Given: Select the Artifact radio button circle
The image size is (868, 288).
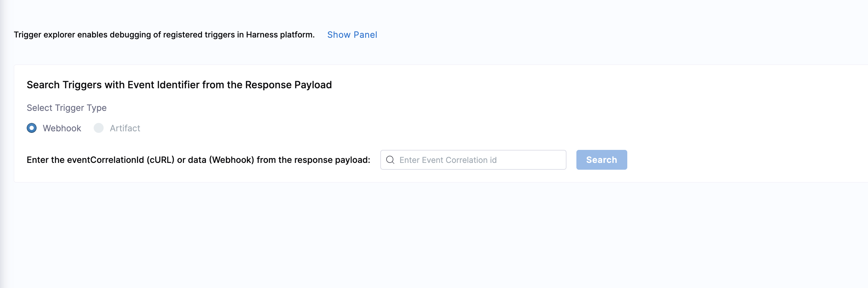Looking at the screenshot, I should pos(98,128).
